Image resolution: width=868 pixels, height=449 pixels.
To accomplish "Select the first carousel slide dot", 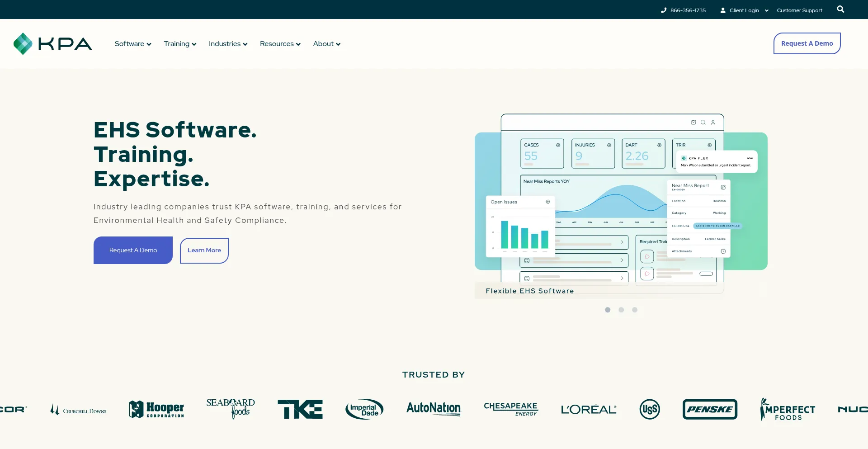I will click(x=608, y=310).
